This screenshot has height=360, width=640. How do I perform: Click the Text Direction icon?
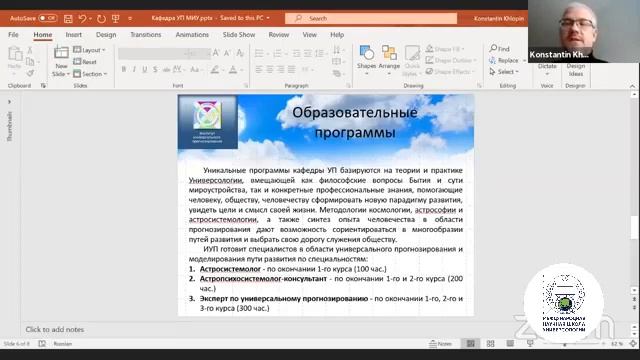click(337, 50)
